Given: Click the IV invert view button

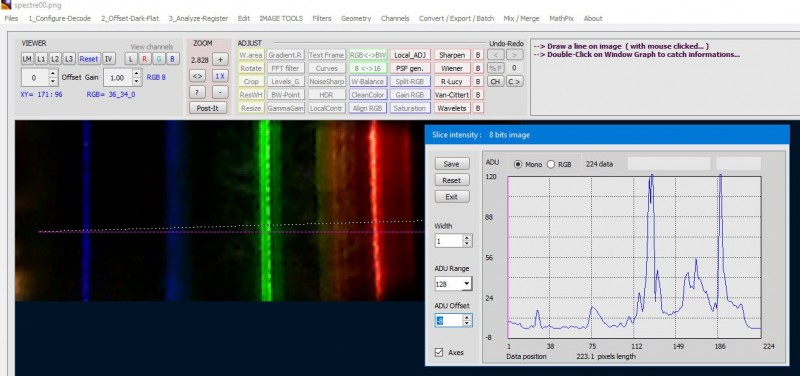Looking at the screenshot, I should point(108,59).
